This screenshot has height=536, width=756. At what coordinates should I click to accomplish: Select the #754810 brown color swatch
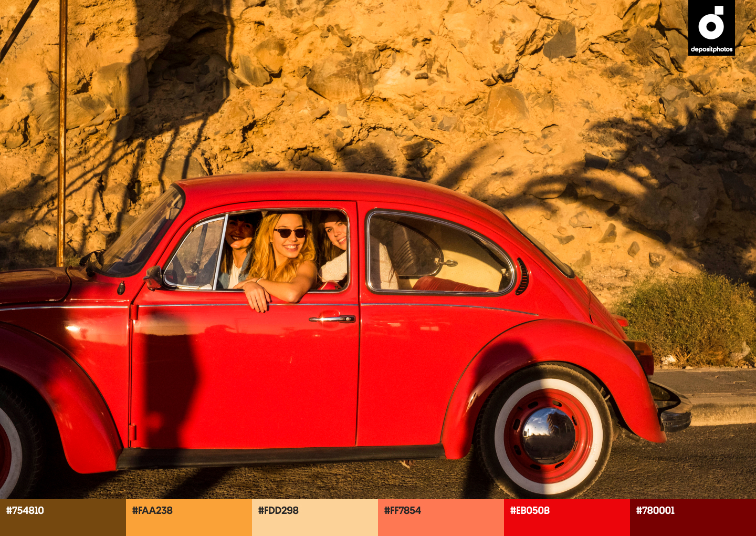tap(63, 518)
